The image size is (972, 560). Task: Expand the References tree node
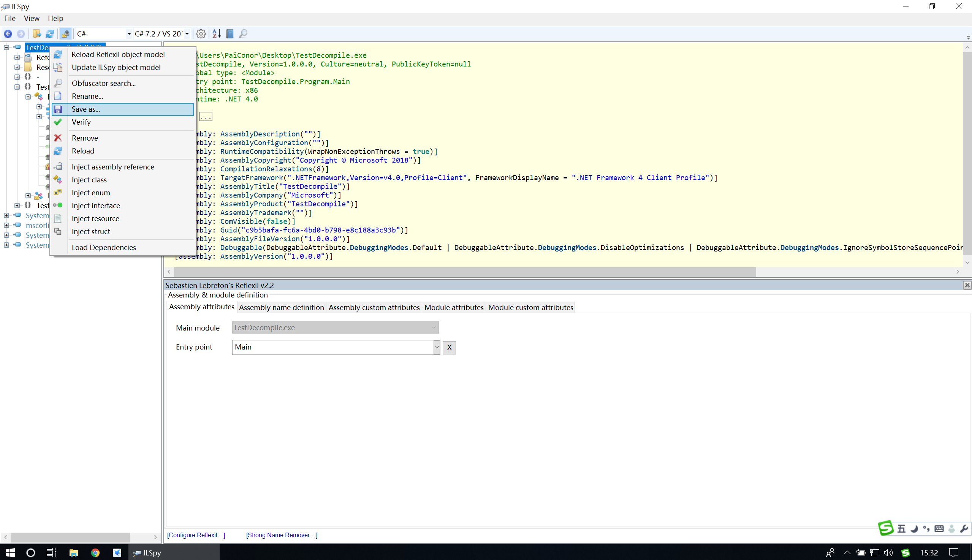pos(17,57)
